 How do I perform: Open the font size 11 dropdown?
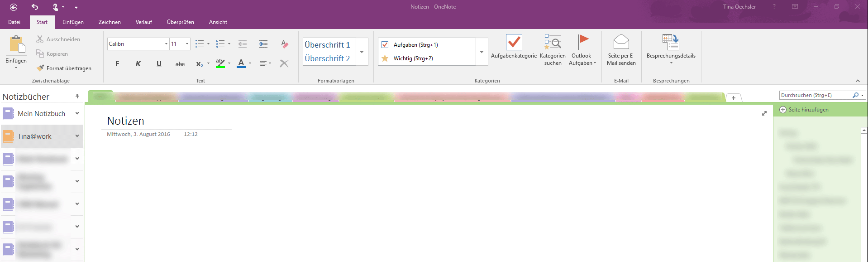click(x=187, y=44)
